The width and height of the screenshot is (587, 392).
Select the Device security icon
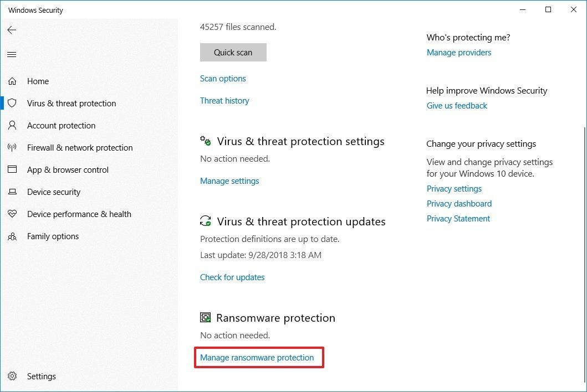pos(12,192)
